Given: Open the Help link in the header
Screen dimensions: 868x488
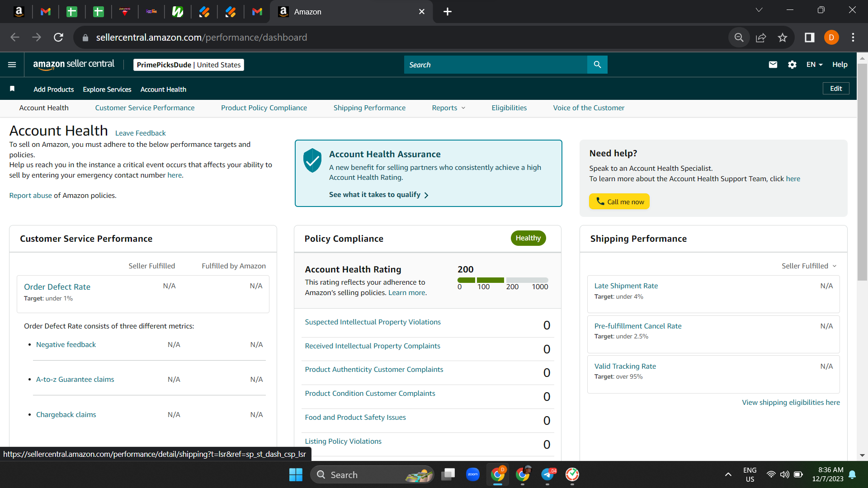Looking at the screenshot, I should 840,65.
